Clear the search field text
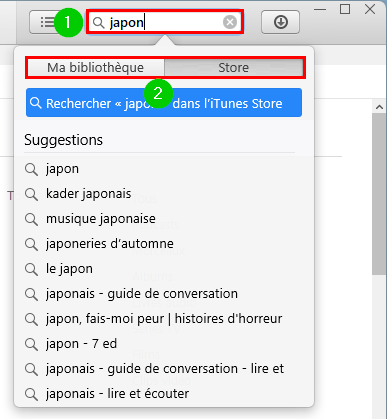This screenshot has height=419, width=387. (230, 22)
